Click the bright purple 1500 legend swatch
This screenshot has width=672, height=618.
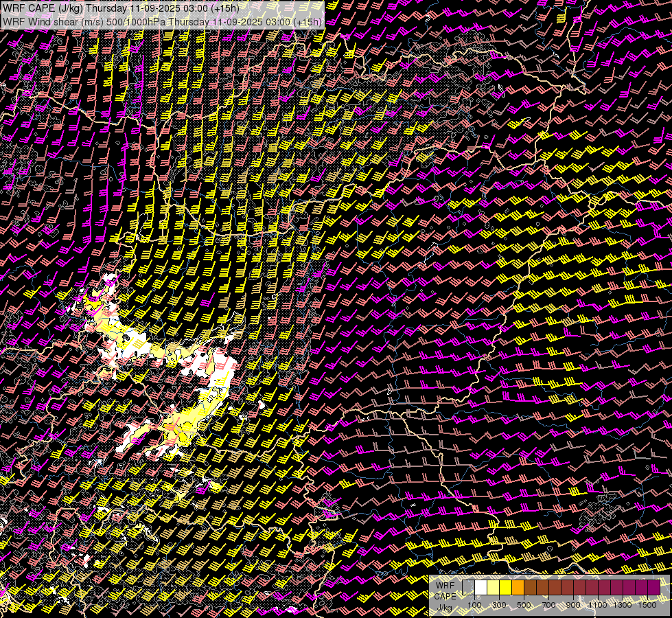pos(654,588)
